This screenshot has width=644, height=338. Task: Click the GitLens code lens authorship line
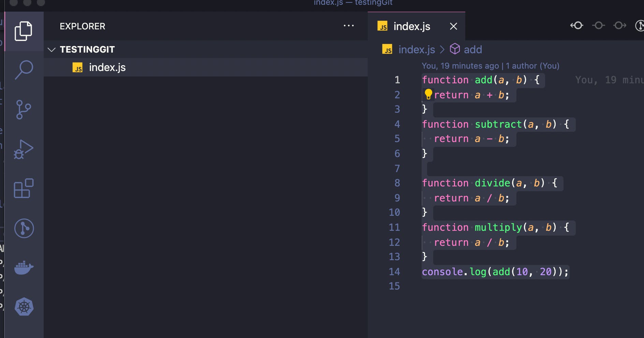tap(491, 66)
